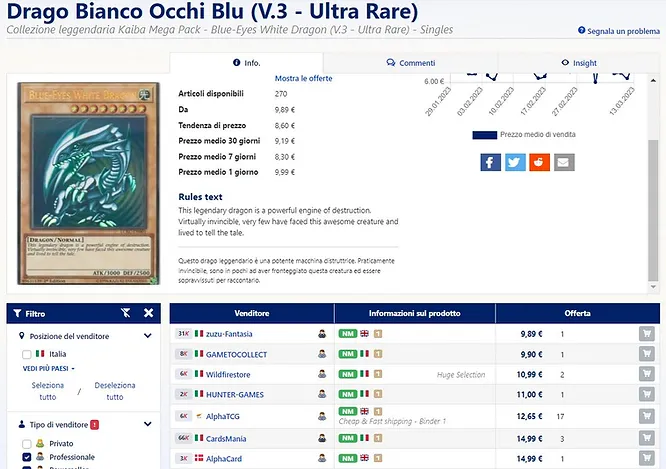Add GAMETOCOLLECT offer to cart
666x469 pixels.
pos(646,354)
